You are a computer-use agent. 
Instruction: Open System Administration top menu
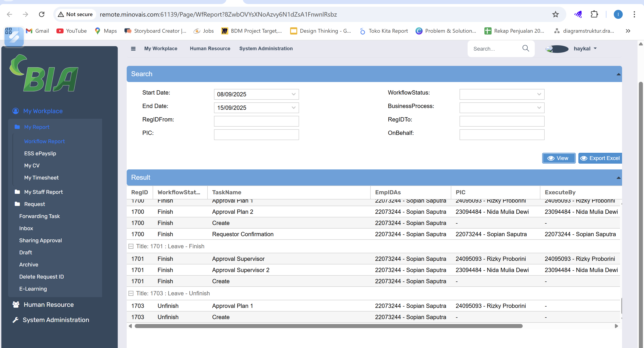click(266, 49)
